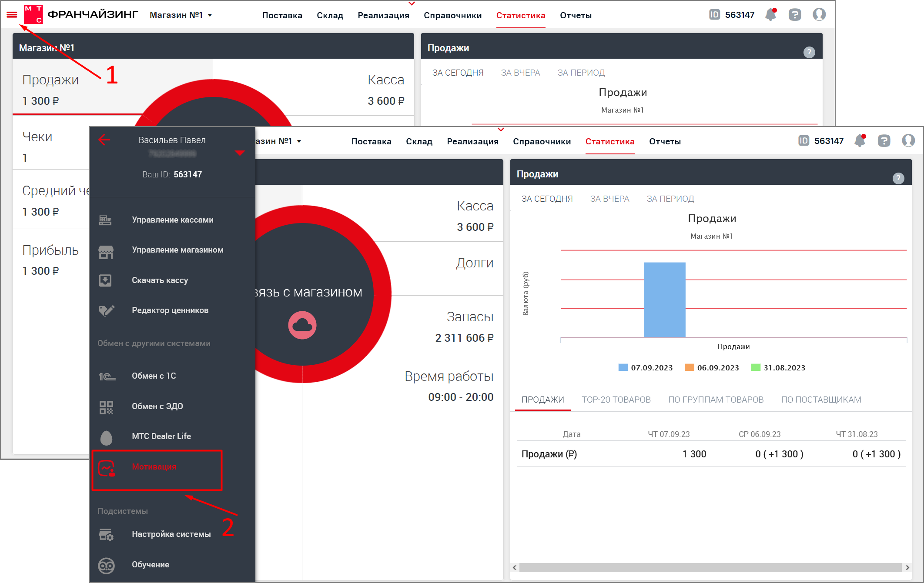Switch to ПО ПОСТАВЩИКАМ tab
This screenshot has height=583, width=924.
pyautogui.click(x=821, y=400)
